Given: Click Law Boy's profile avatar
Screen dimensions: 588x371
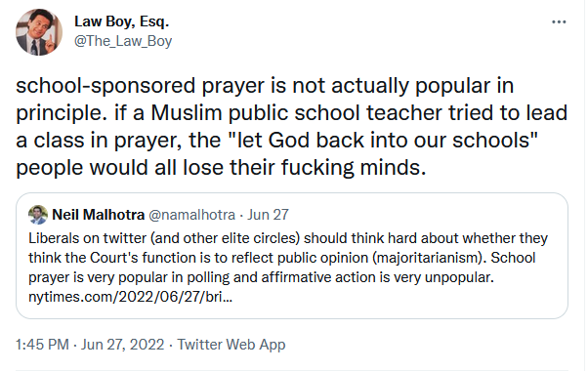Looking at the screenshot, I should point(39,32).
